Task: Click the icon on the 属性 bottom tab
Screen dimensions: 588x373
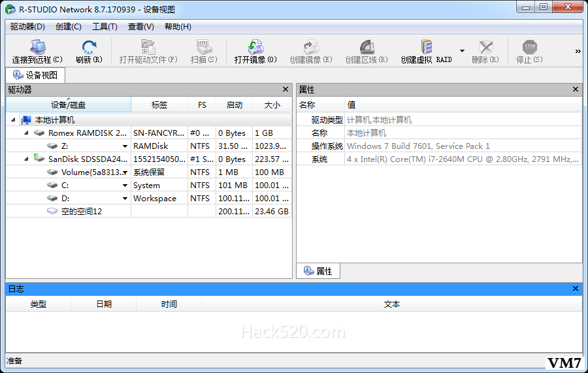Action: [x=308, y=270]
